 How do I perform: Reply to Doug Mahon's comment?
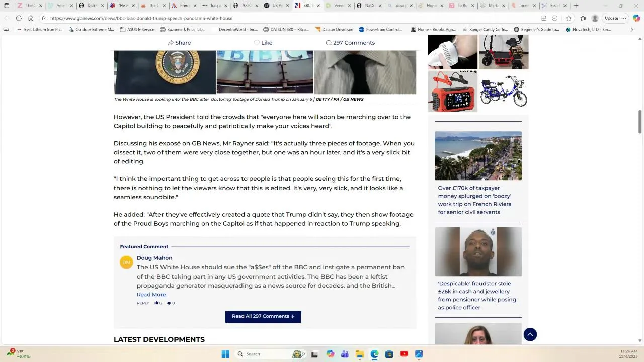[143, 303]
